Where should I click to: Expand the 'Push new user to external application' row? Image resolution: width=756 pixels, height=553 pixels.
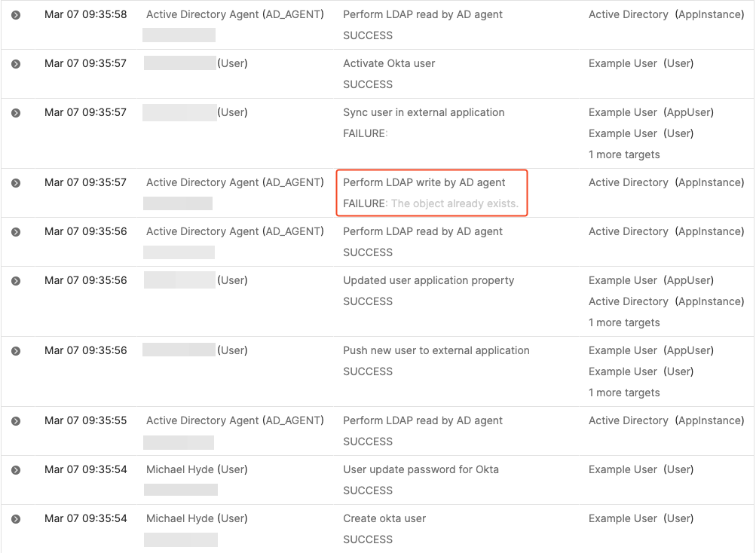(x=16, y=351)
